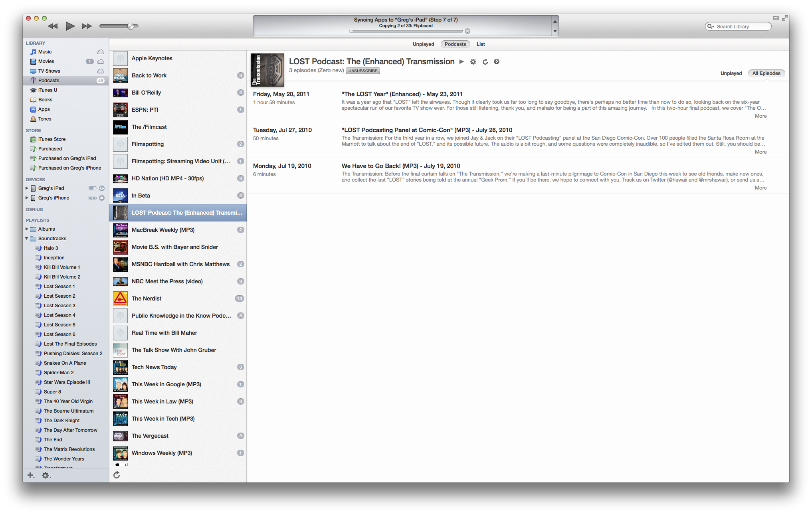This screenshot has width=812, height=514.
Task: Select the List view tab
Action: click(x=481, y=44)
